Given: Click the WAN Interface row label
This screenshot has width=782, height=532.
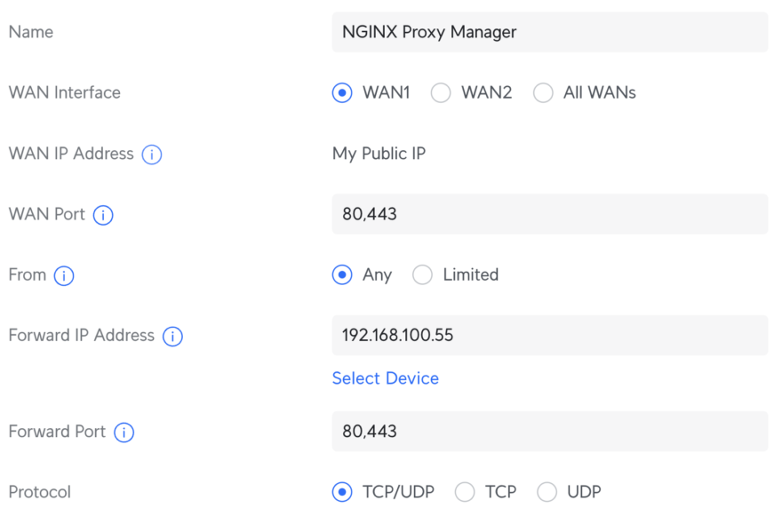Looking at the screenshot, I should point(64,92).
